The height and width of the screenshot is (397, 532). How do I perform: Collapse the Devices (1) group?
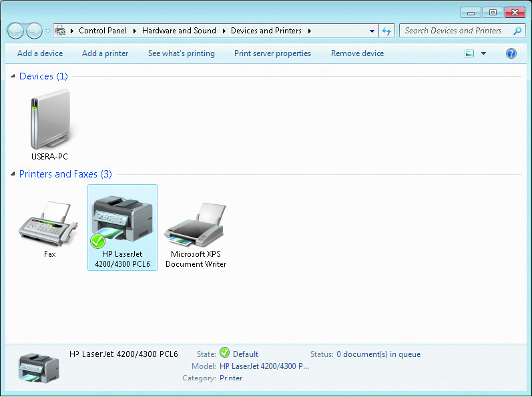(13, 76)
